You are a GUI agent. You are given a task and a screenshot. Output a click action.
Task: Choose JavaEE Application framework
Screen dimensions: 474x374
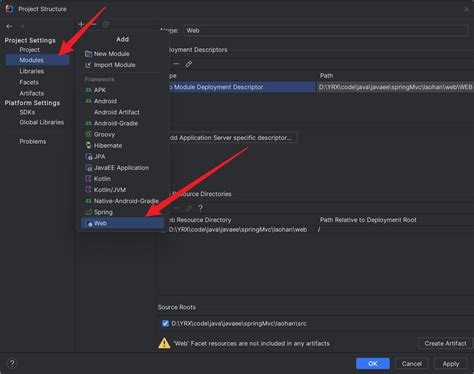(x=122, y=168)
